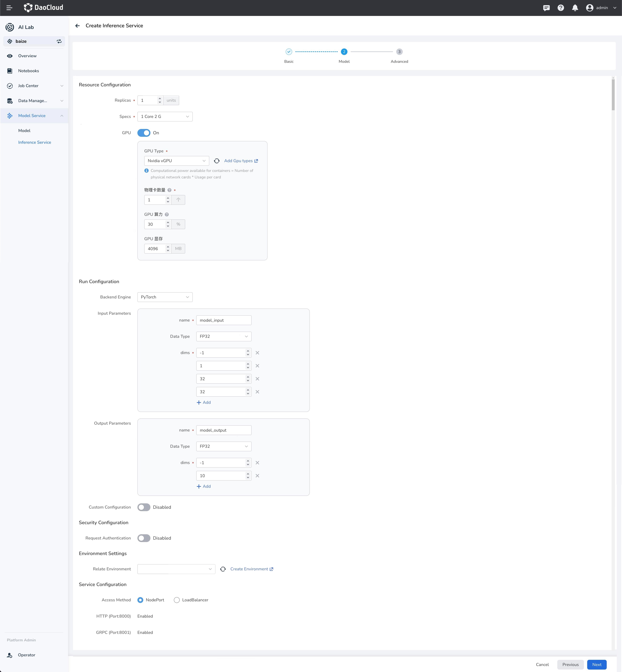Screen dimensions: 622x672
Task: Click the refresh icon beside Relate Environment
Action: click(223, 569)
